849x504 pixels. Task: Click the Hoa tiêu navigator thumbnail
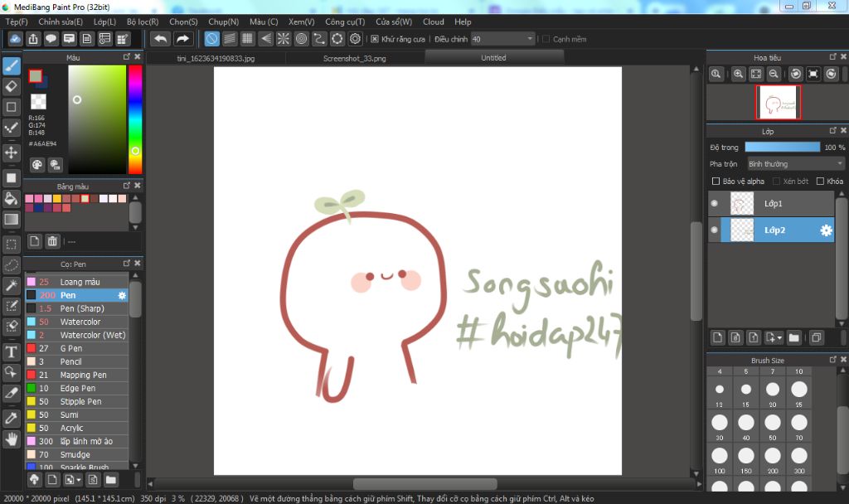[x=778, y=102]
